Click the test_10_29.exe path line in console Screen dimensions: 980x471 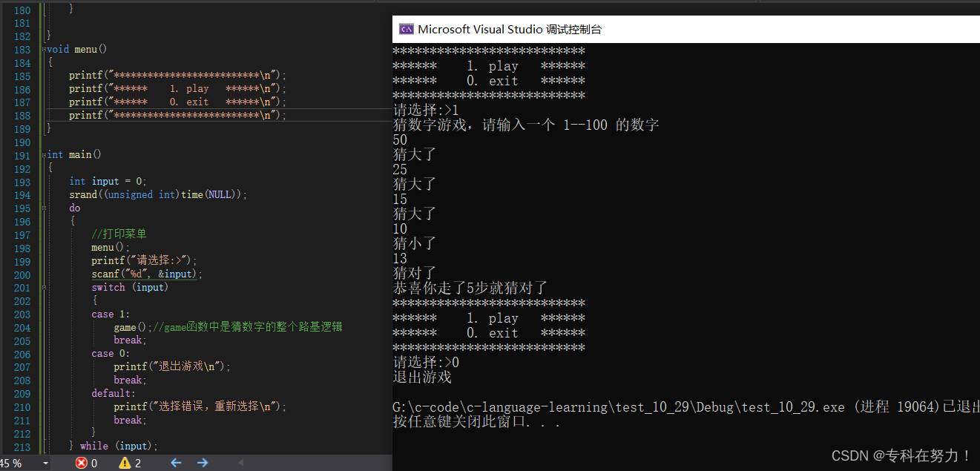pyautogui.click(x=686, y=407)
